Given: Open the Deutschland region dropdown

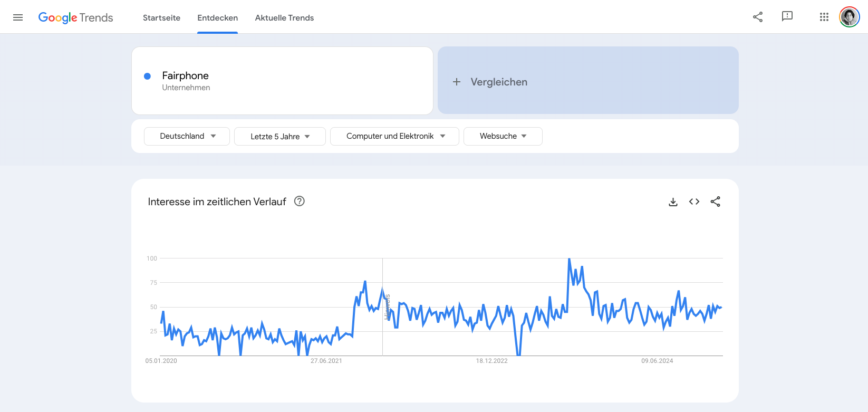Looking at the screenshot, I should (187, 136).
